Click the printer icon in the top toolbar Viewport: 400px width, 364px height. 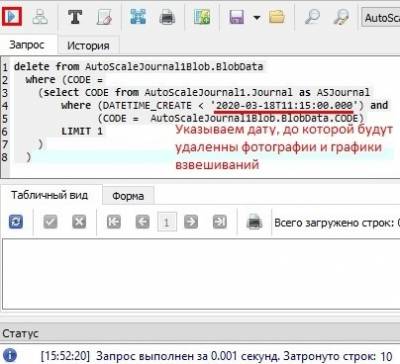(167, 17)
